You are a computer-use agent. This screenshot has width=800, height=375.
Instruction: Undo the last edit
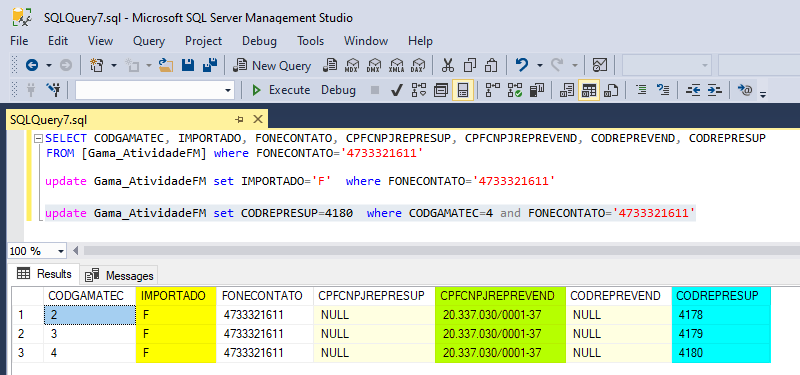pyautogui.click(x=521, y=65)
